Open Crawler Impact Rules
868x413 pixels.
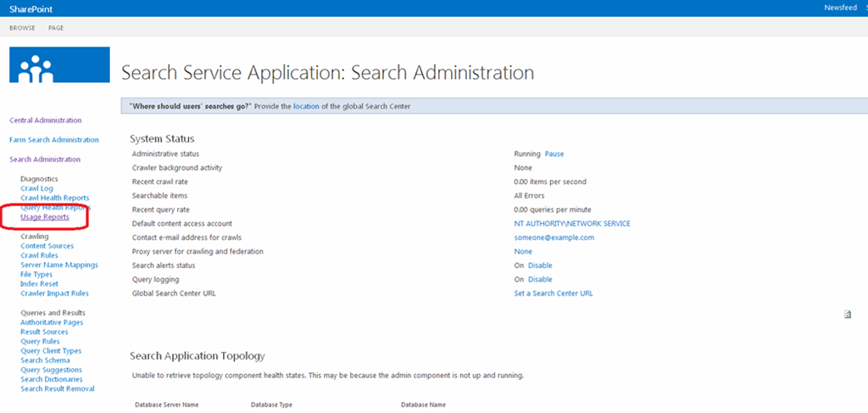[x=54, y=293]
